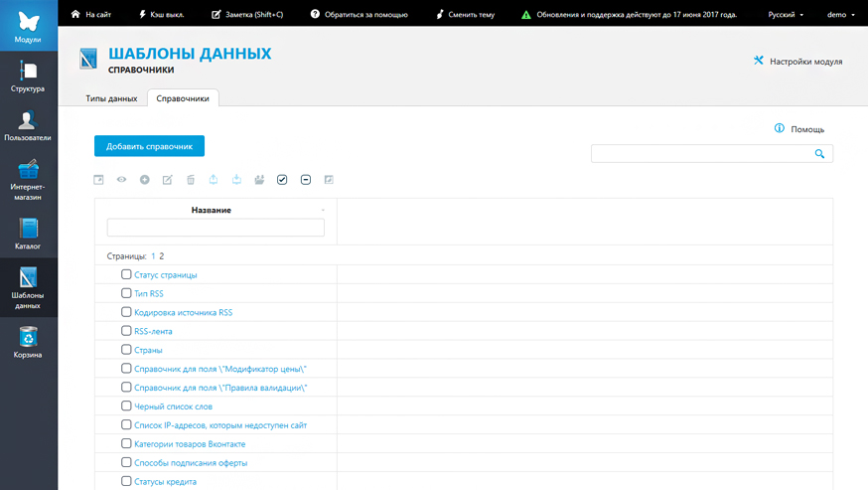Open the Шаблоны данных module in sidebar

[x=28, y=287]
